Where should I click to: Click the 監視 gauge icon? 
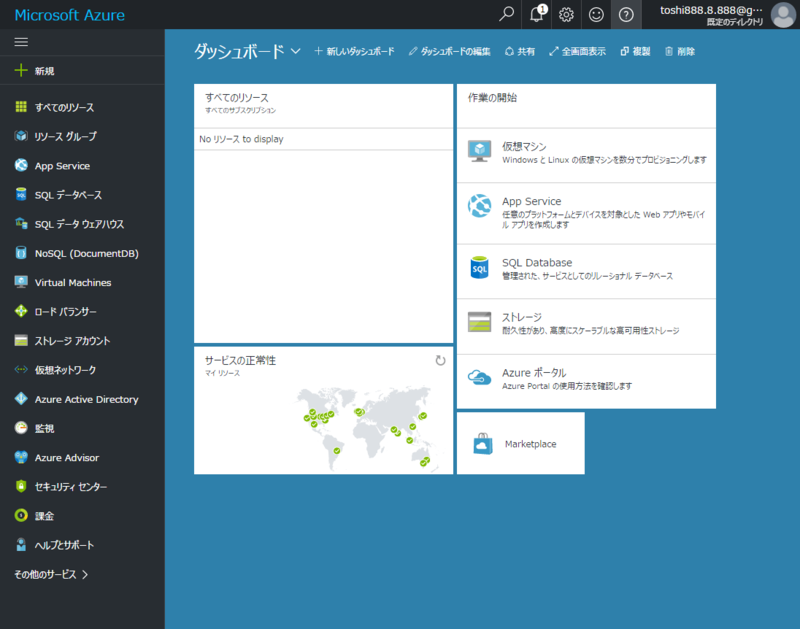pyautogui.click(x=21, y=428)
